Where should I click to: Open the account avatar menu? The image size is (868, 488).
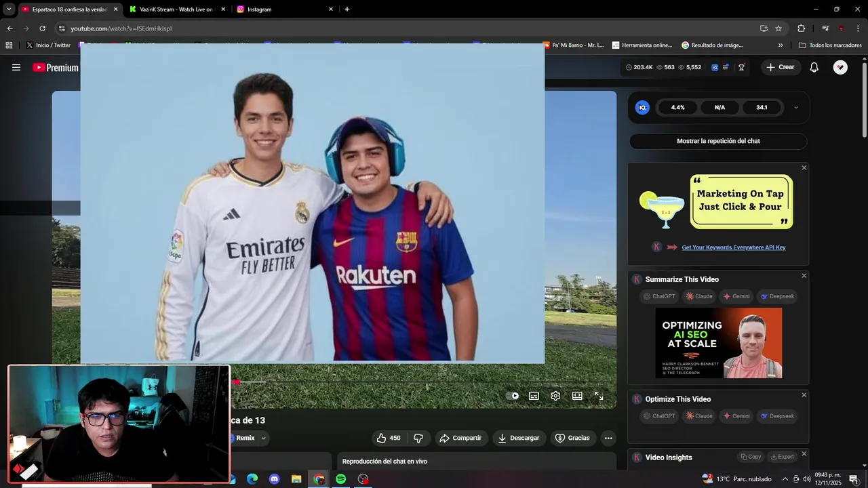tap(840, 67)
